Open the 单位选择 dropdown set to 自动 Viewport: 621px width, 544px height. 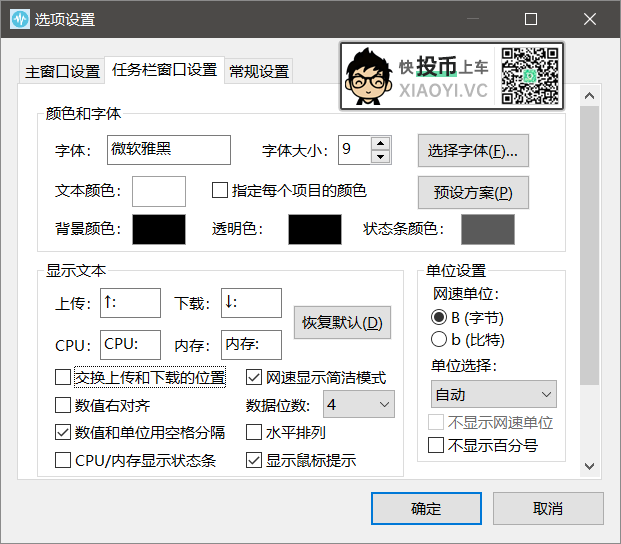tap(494, 394)
